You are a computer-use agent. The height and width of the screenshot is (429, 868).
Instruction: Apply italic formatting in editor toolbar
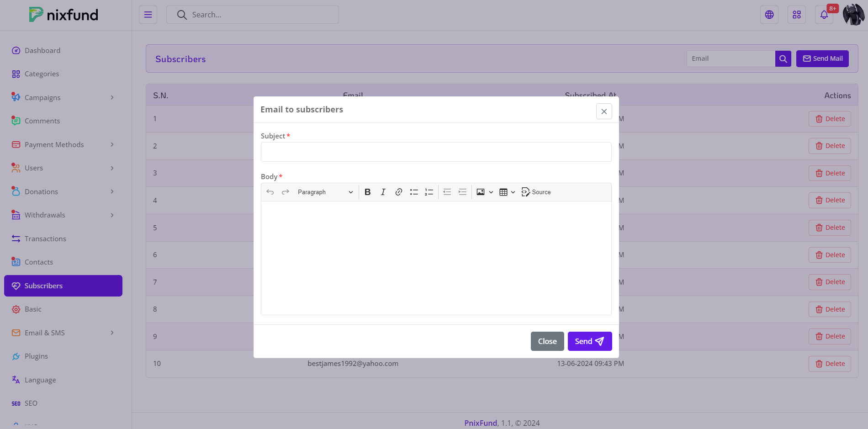click(x=383, y=192)
